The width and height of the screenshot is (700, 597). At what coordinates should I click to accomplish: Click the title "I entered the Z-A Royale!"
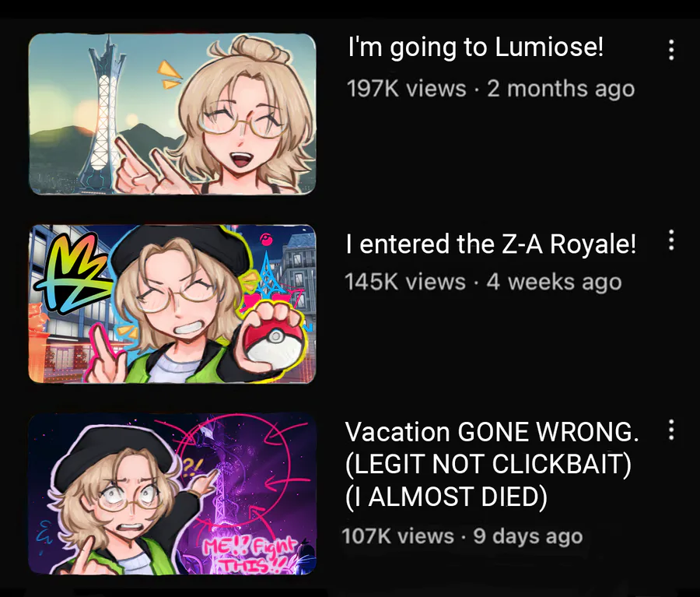click(491, 244)
